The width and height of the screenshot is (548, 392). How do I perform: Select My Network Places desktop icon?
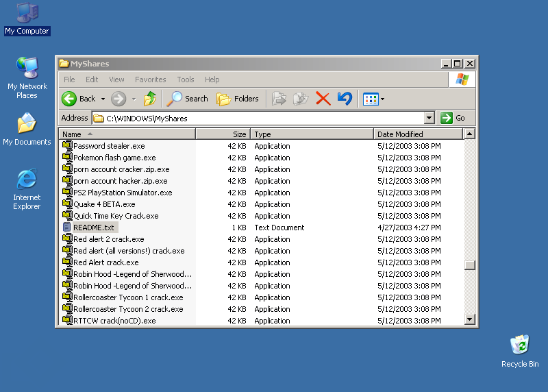[x=27, y=78]
